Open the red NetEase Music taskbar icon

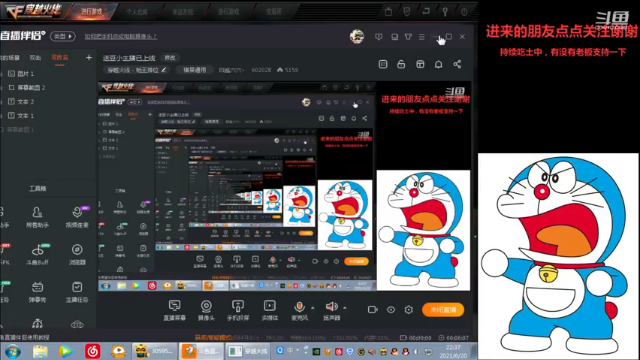(x=93, y=351)
